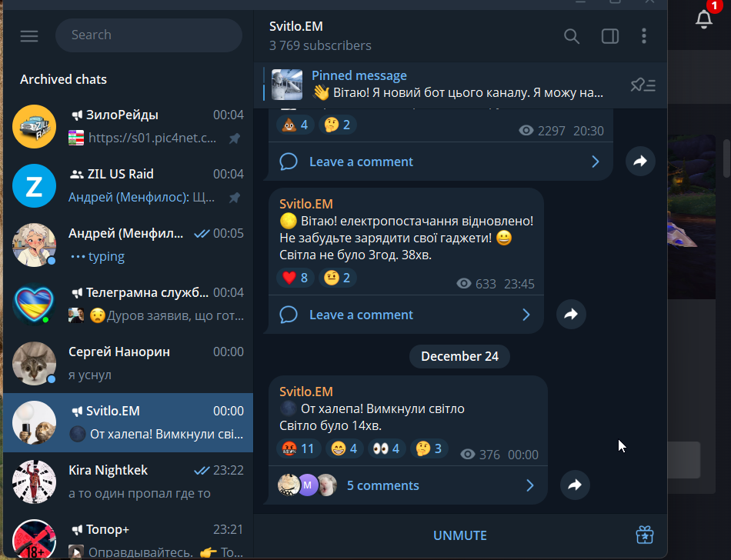Select the ZIL US Raid chat
The image size is (731, 560).
[x=129, y=185]
